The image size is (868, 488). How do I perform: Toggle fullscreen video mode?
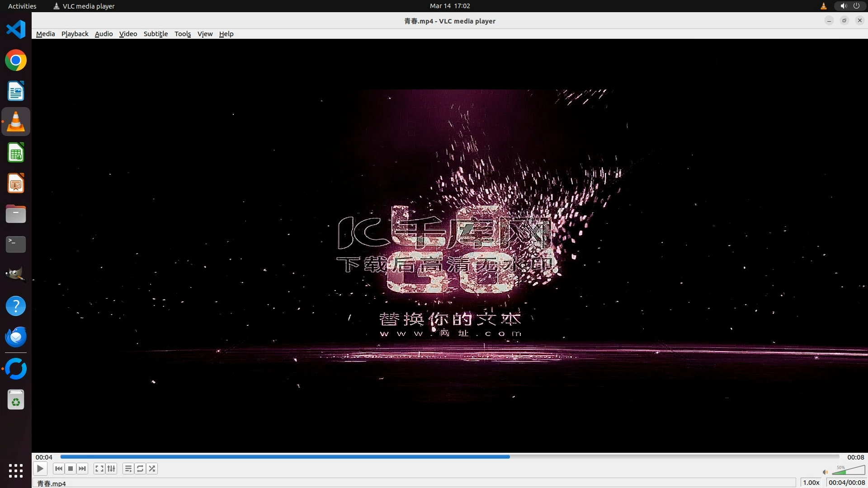coord(99,469)
